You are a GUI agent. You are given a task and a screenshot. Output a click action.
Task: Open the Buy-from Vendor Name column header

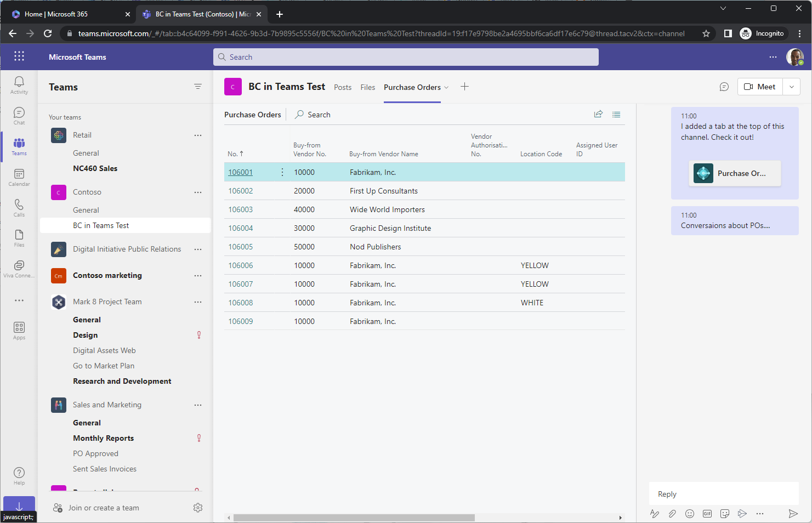(384, 154)
